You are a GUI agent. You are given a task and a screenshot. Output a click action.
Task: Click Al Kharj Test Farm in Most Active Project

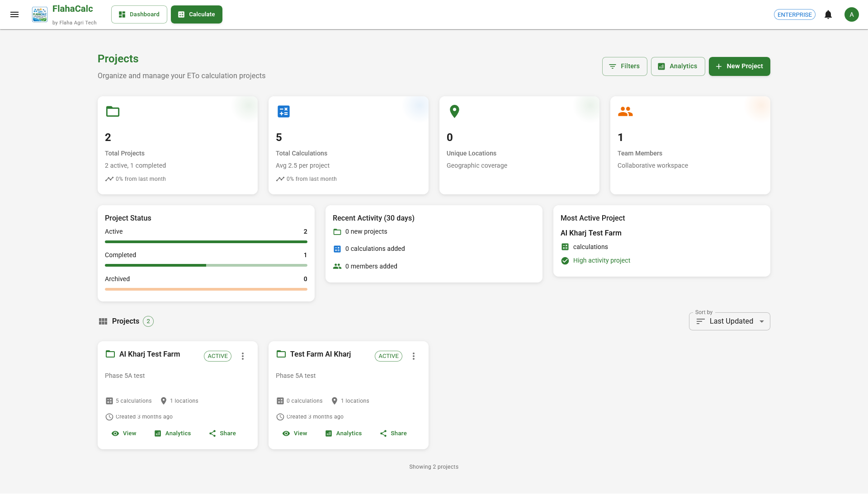click(591, 233)
